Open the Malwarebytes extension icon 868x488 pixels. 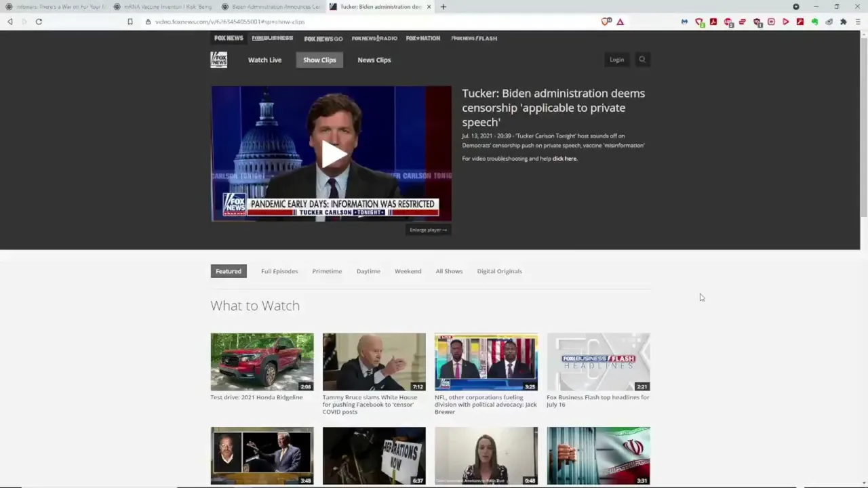(684, 22)
